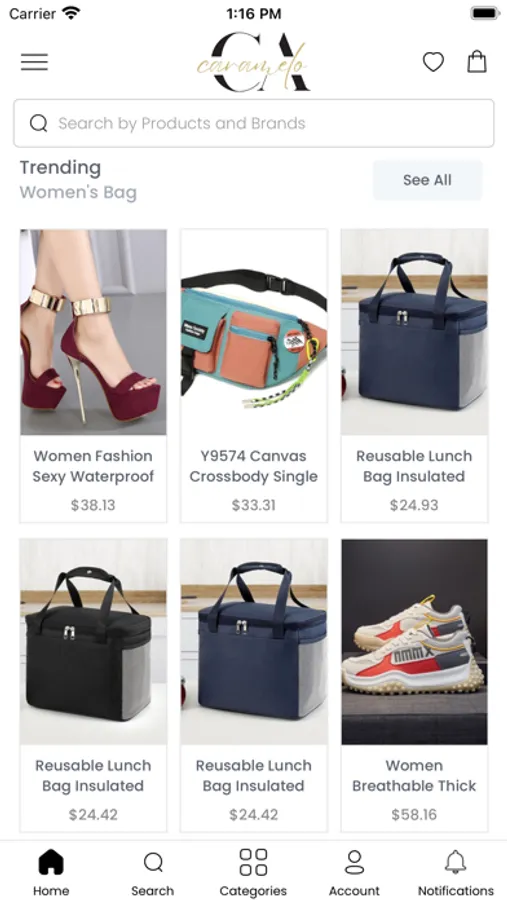Open the hamburger menu

pyautogui.click(x=34, y=62)
